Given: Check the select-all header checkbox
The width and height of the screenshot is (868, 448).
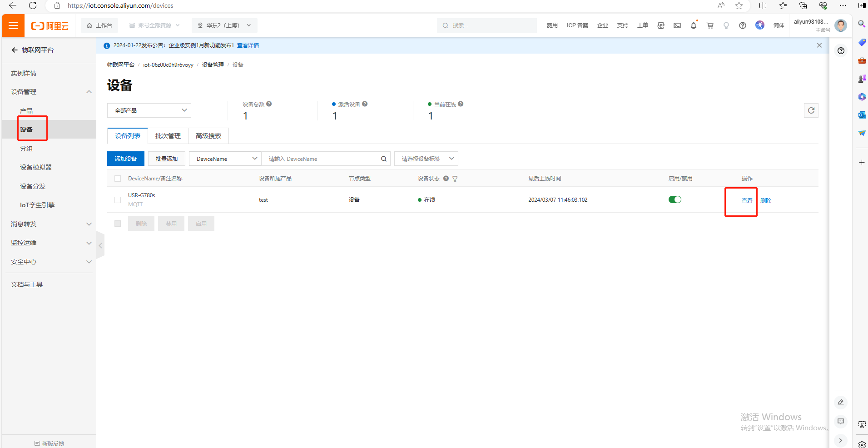Looking at the screenshot, I should click(x=118, y=179).
